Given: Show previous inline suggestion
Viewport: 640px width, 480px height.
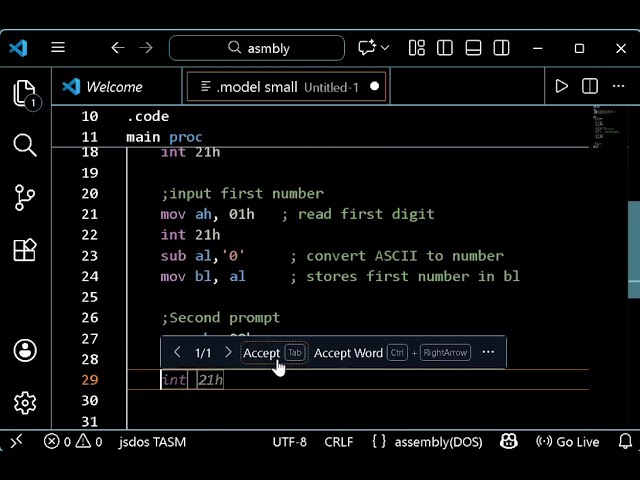Looking at the screenshot, I should 177,352.
